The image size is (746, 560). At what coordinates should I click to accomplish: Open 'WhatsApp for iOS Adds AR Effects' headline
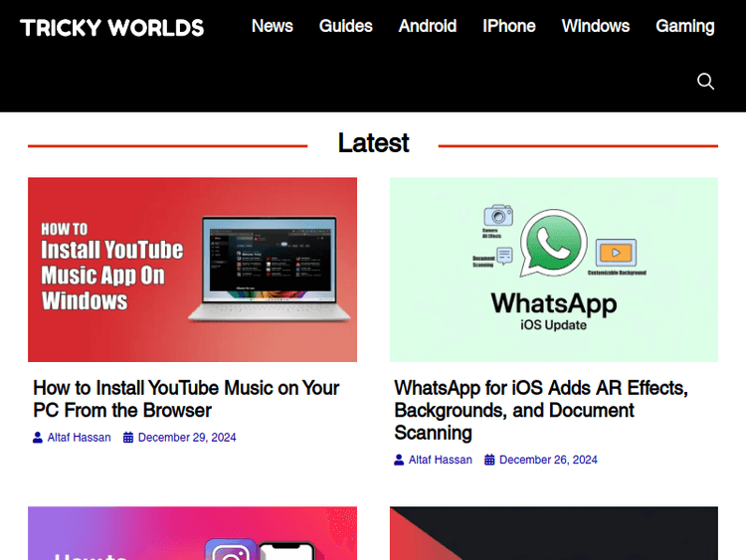[x=541, y=410]
